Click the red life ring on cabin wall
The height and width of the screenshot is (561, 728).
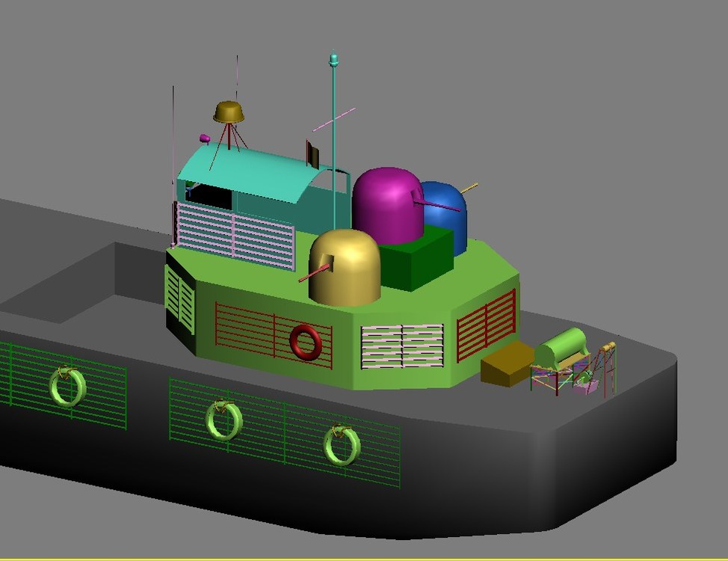[x=306, y=342]
